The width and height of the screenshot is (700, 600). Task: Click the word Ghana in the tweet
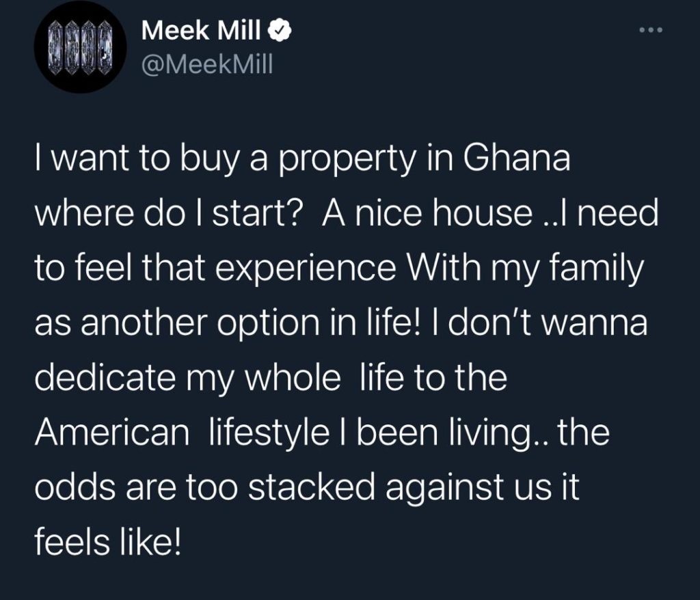(516, 158)
